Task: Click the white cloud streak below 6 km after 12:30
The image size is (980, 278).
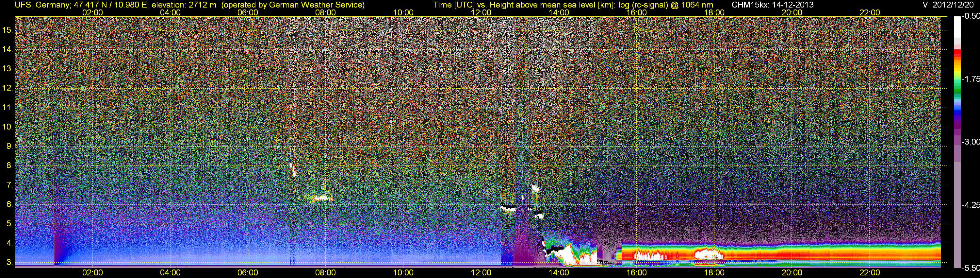Action: tap(508, 208)
